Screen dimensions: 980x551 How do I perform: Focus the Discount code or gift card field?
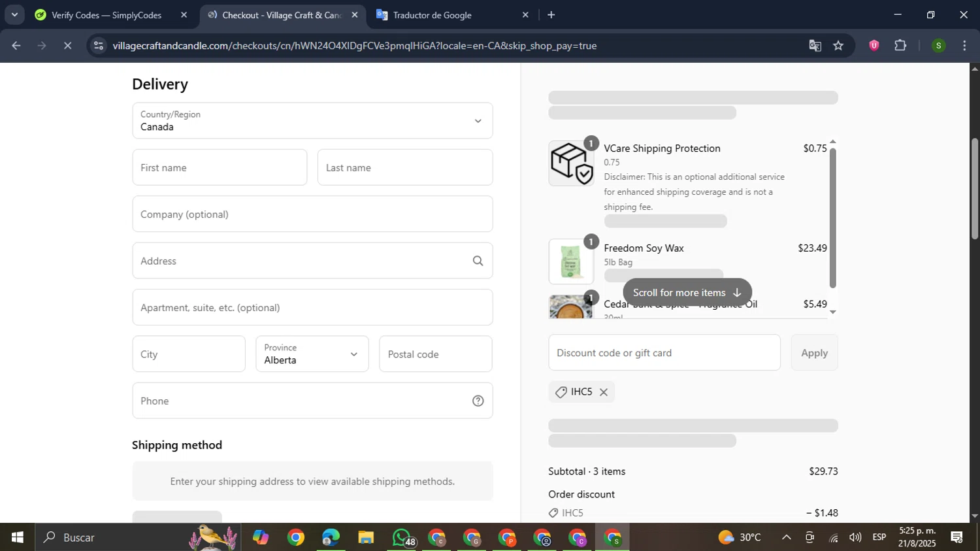point(664,352)
